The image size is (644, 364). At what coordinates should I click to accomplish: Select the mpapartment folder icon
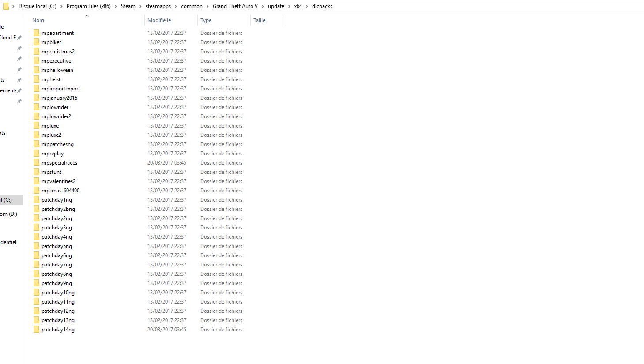36,33
